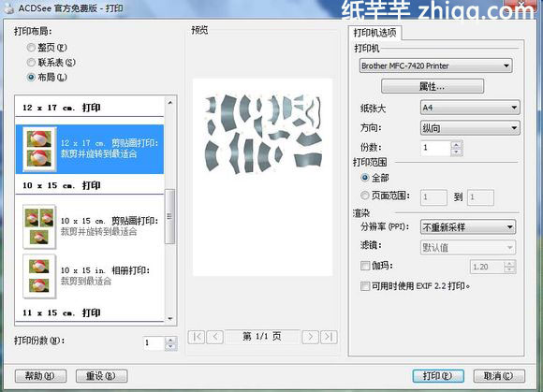This screenshot has width=543, height=392.
Task: Select the 整页 full page radio option
Action: pos(31,47)
